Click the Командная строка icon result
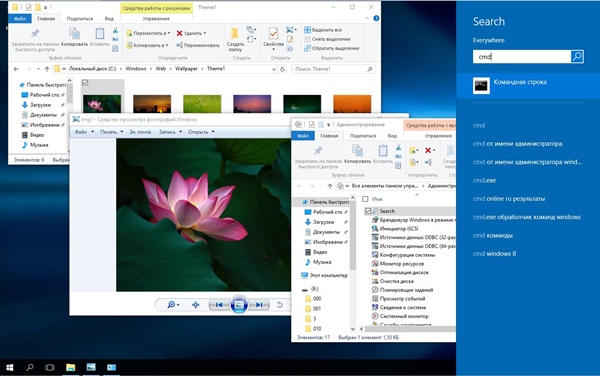Screen dimensions: 600x376 coord(481,85)
